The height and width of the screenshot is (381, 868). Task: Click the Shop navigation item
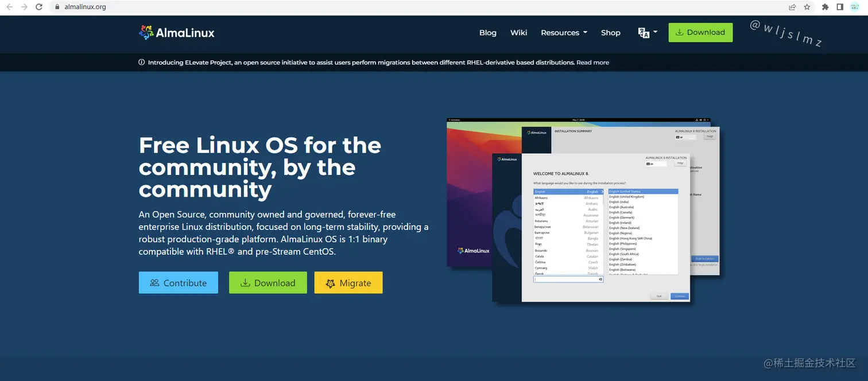pyautogui.click(x=610, y=33)
